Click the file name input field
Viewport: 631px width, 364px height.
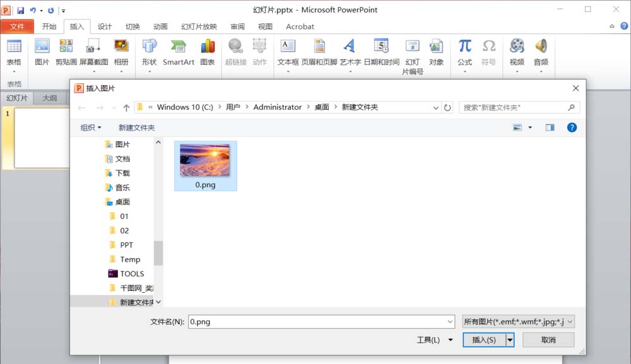317,321
